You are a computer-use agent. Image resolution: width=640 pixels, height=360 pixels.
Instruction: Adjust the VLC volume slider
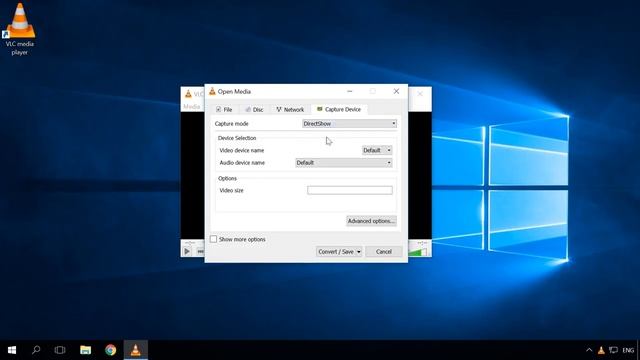(418, 252)
